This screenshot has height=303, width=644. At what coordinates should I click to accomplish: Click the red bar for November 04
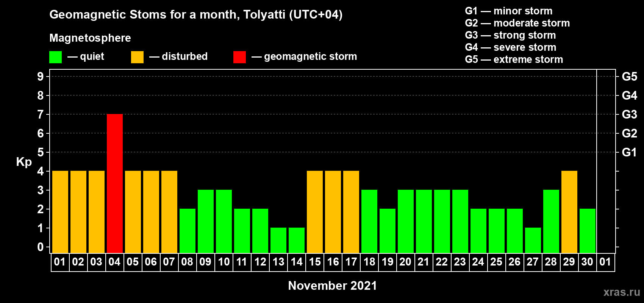click(115, 183)
